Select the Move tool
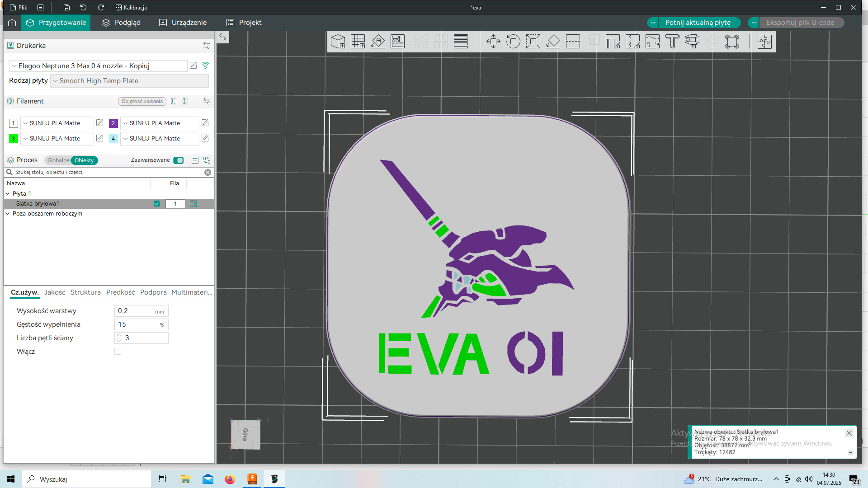The height and width of the screenshot is (488, 868). click(x=493, y=42)
